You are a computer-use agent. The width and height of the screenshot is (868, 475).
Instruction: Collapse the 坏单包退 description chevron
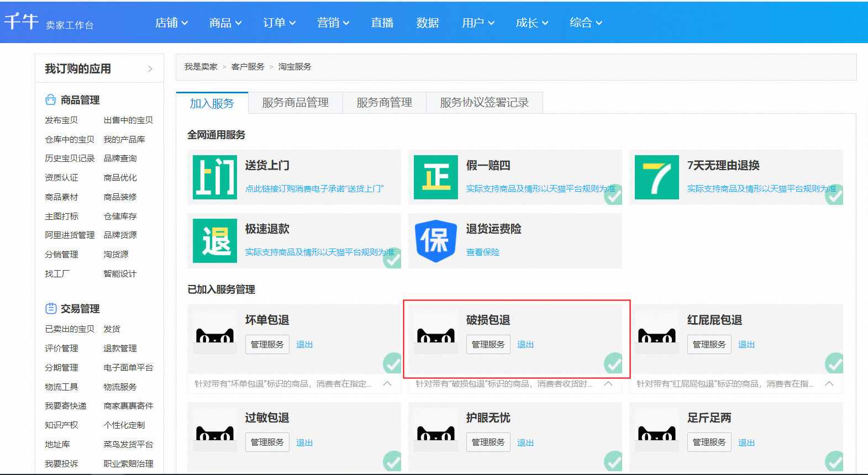pos(387,383)
